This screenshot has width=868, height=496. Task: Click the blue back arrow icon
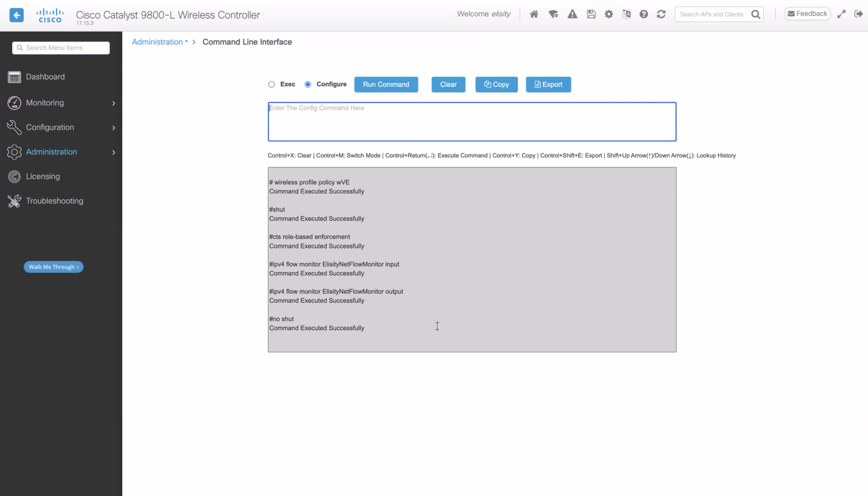pyautogui.click(x=16, y=15)
